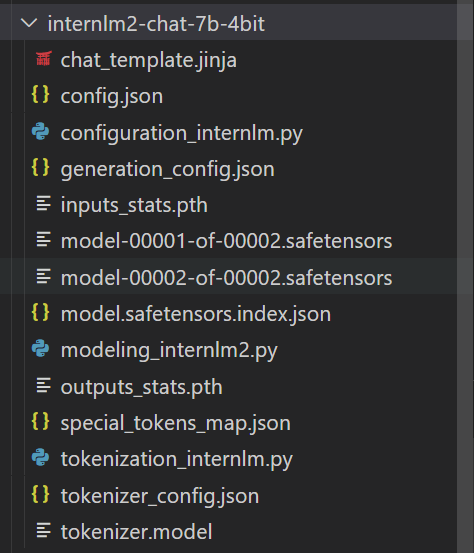Select model-00002-of-00002.safetensors in explorer
Viewport: 474px width, 553px height.
point(226,278)
